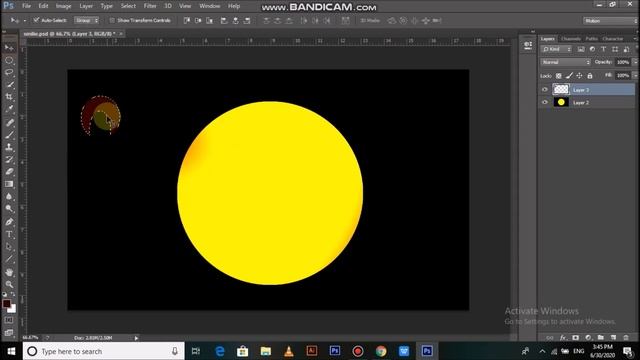
Task: Open the Layer menu
Action: (x=86, y=6)
